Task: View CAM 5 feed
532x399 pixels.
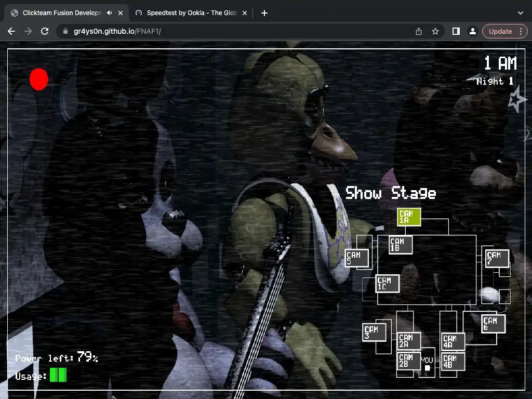Action: point(356,258)
